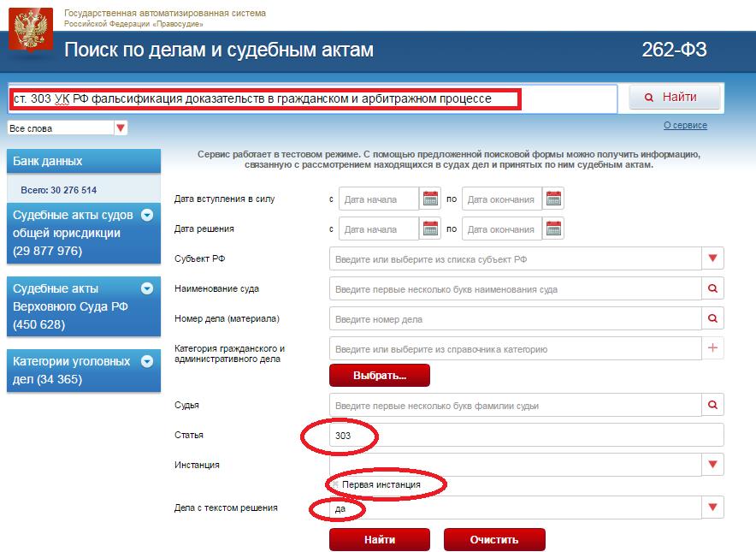The image size is (756, 552).
Task: Click end date field of Дата вступления в силу
Action: [502, 199]
